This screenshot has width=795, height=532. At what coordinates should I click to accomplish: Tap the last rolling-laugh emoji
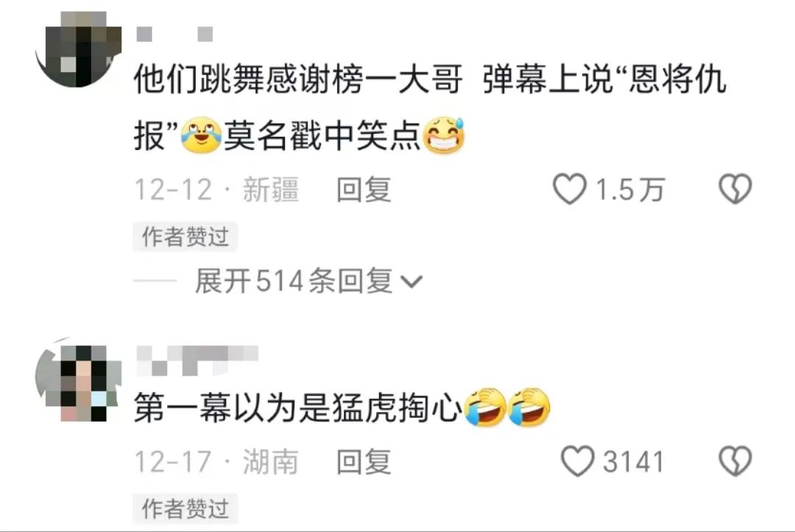coord(529,408)
